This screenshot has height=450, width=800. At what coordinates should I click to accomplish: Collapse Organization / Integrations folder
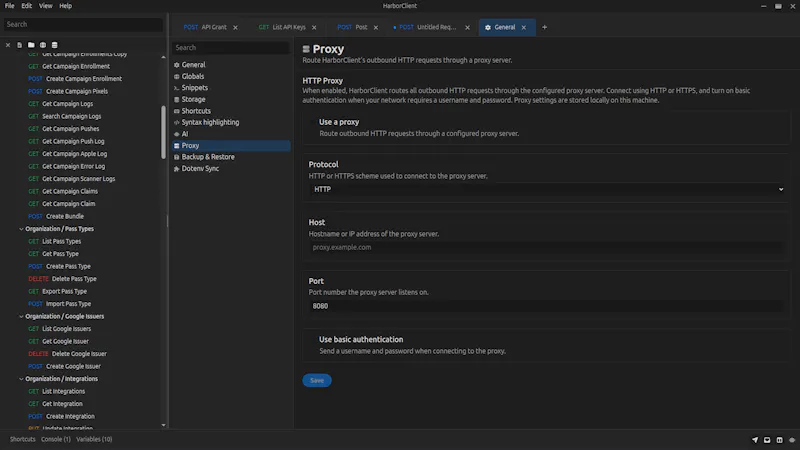21,379
